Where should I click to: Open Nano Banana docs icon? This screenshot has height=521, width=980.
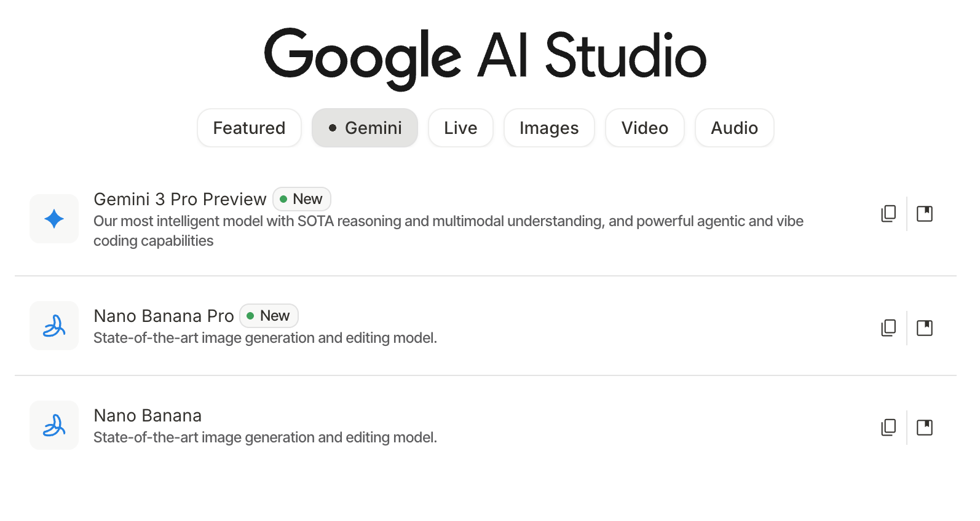[925, 428]
